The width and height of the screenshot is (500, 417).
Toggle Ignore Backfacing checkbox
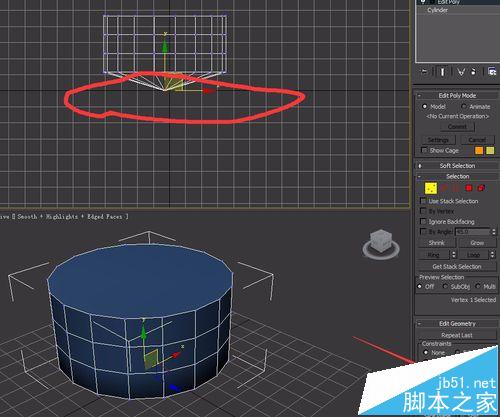tap(423, 221)
